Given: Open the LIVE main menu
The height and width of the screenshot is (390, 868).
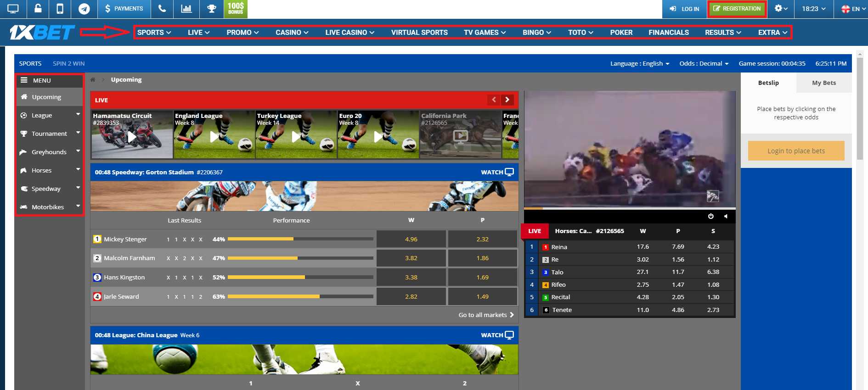Looking at the screenshot, I should (199, 32).
